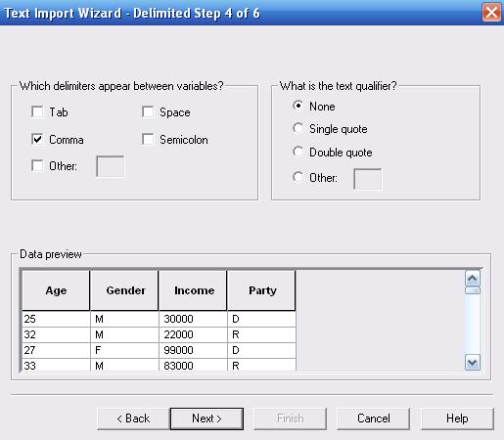This screenshot has height=440, width=504.
Task: Enable the Tab delimiter checkbox
Action: click(37, 111)
